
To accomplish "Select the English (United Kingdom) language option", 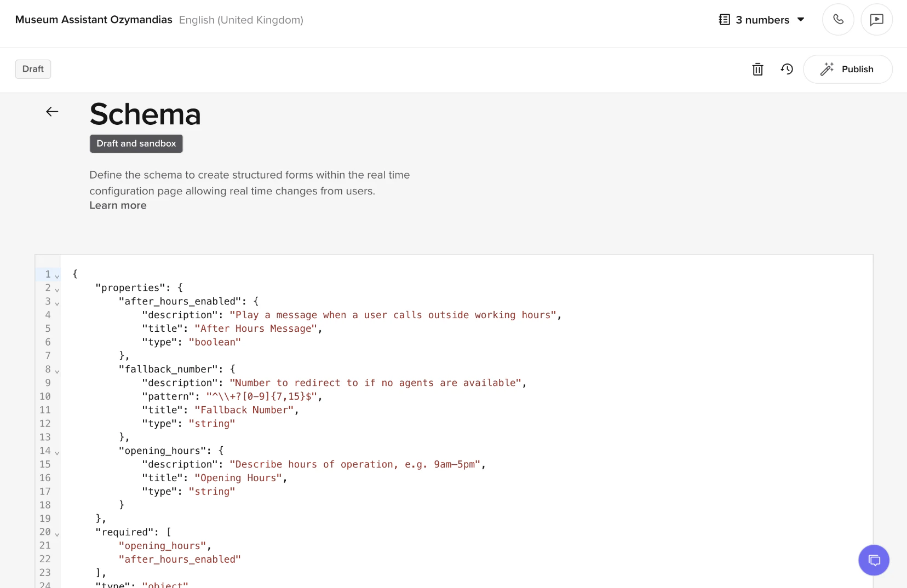I will (x=241, y=20).
